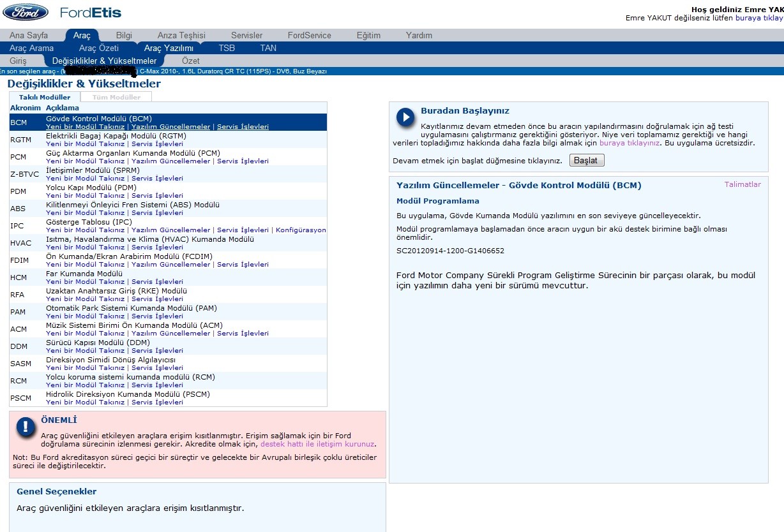Open ABS Servis İşlevleri link
Image resolution: width=784 pixels, height=532 pixels.
tap(157, 213)
